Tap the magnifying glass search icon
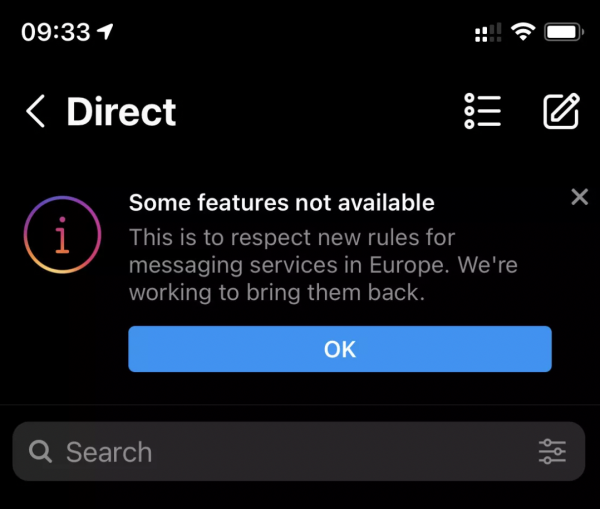This screenshot has width=600, height=509. click(x=40, y=452)
